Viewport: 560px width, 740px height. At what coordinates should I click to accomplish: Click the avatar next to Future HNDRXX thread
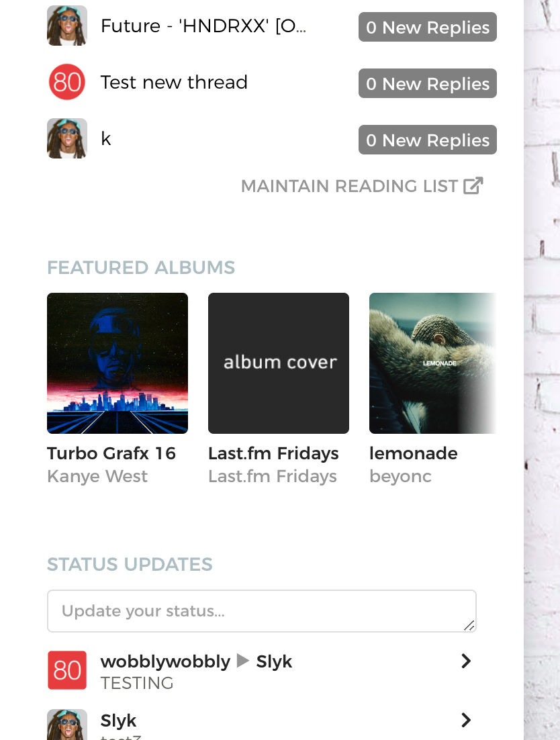click(x=67, y=26)
